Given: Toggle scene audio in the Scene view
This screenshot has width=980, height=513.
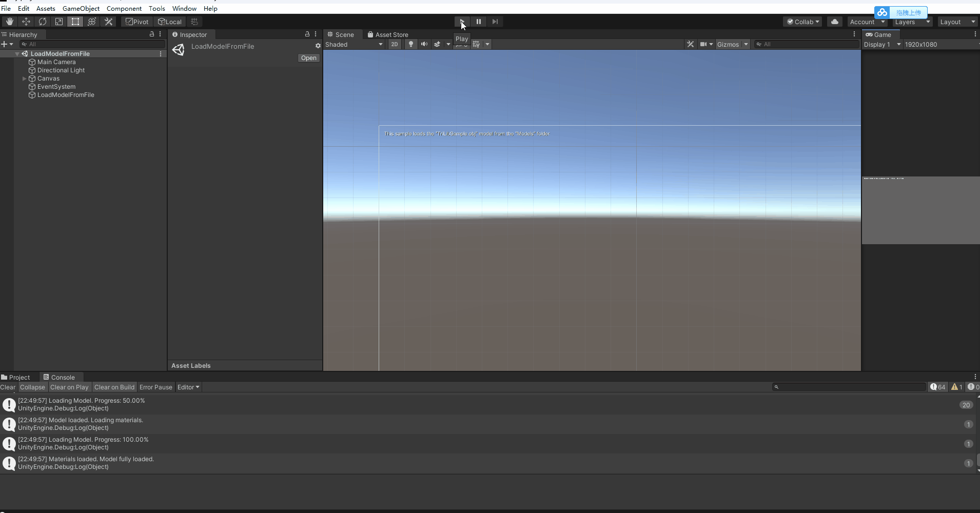Looking at the screenshot, I should (424, 44).
